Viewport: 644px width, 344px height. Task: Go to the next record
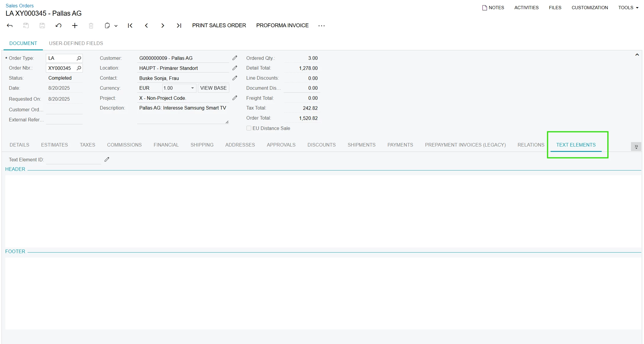[163, 25]
